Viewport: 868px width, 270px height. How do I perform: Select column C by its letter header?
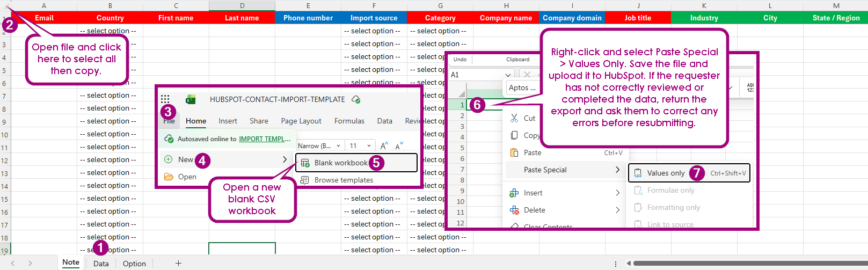[x=176, y=5]
